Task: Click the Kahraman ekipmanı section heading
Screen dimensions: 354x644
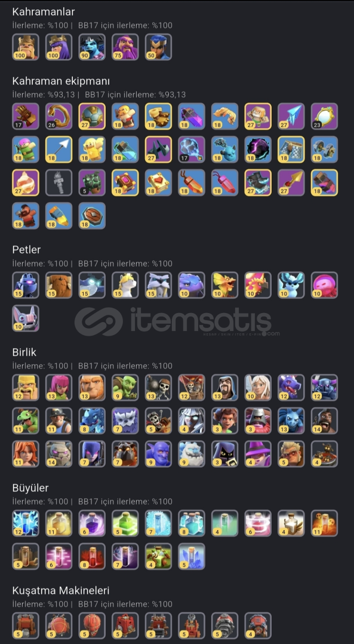Action: coord(61,81)
